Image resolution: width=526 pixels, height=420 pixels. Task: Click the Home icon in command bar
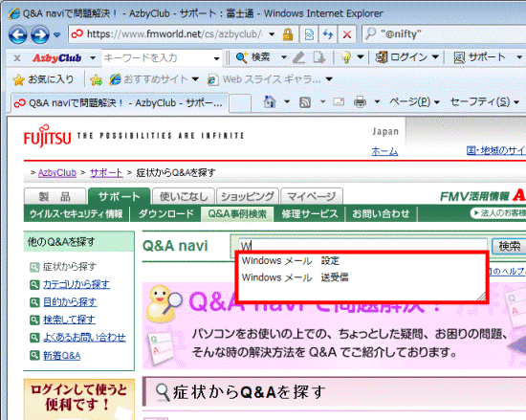270,101
